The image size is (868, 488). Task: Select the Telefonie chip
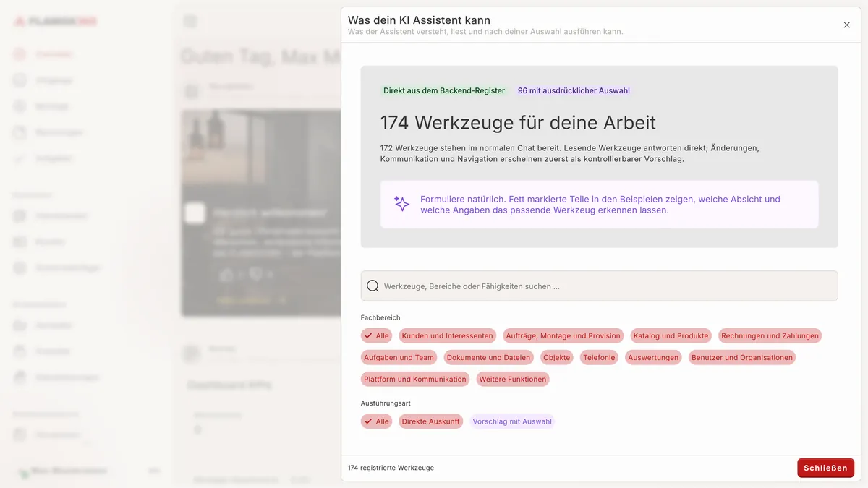(x=599, y=357)
